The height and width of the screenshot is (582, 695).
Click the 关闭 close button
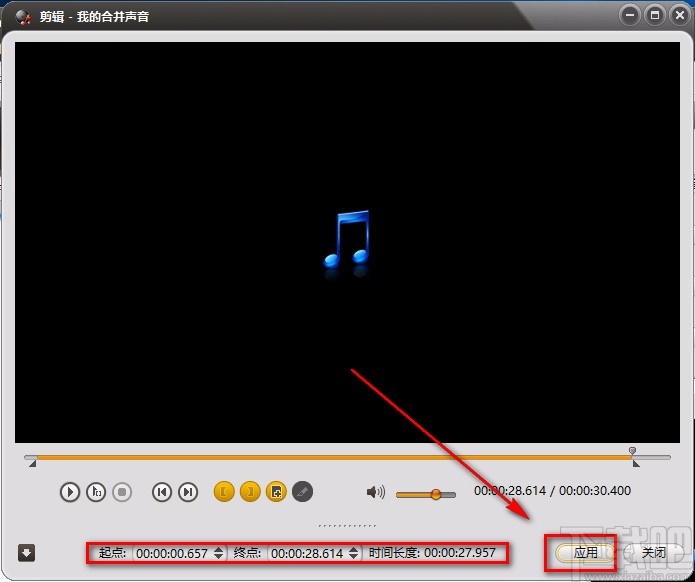pyautogui.click(x=653, y=553)
